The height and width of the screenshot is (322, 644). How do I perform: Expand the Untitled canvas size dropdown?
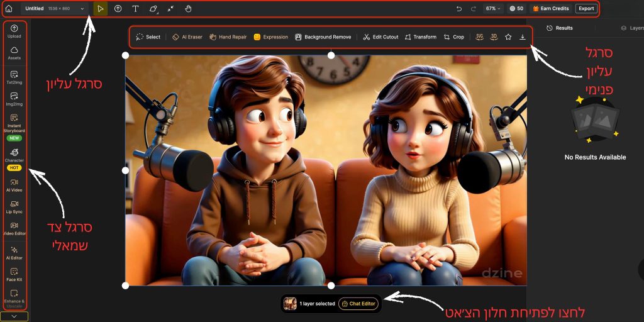tap(82, 9)
